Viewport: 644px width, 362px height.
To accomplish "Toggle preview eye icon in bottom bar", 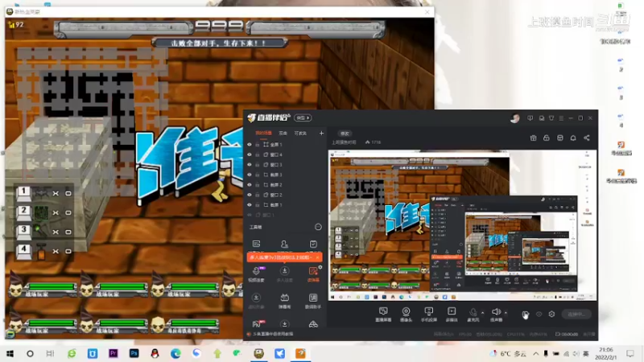I will (539, 314).
